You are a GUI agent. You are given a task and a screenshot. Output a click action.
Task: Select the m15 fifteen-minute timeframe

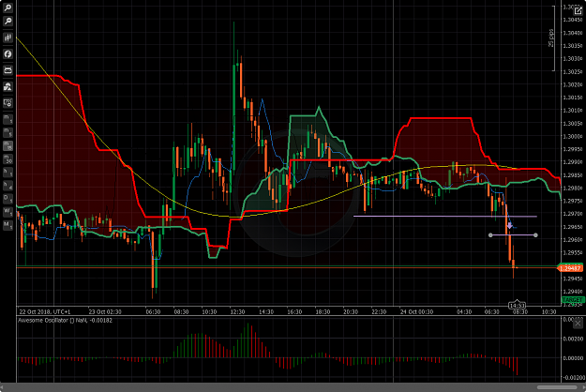[8, 145]
